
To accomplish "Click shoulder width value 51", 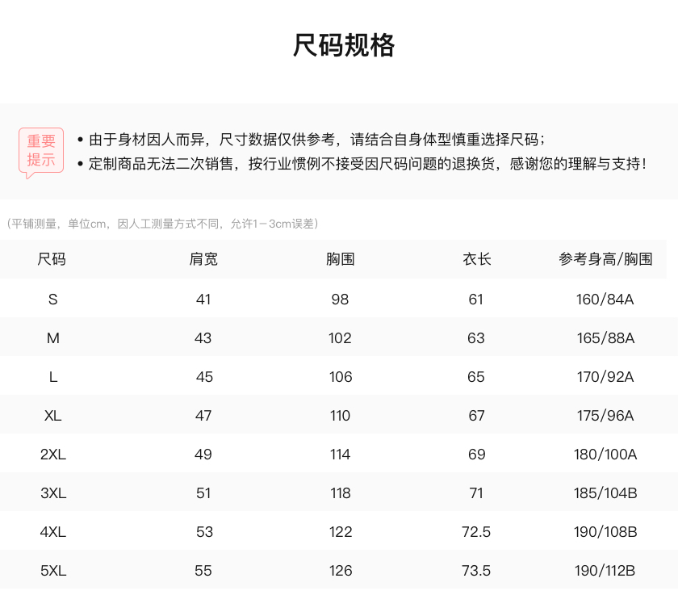I will tap(203, 493).
